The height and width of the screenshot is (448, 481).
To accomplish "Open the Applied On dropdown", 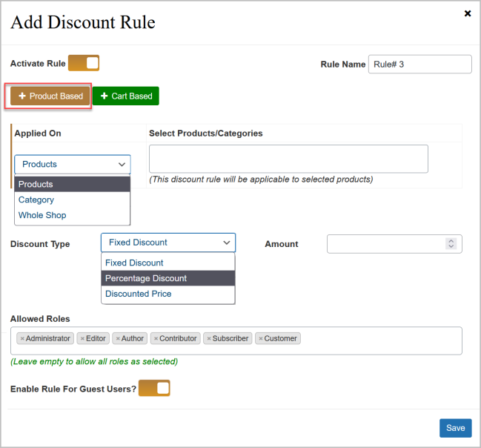I will pyautogui.click(x=73, y=164).
